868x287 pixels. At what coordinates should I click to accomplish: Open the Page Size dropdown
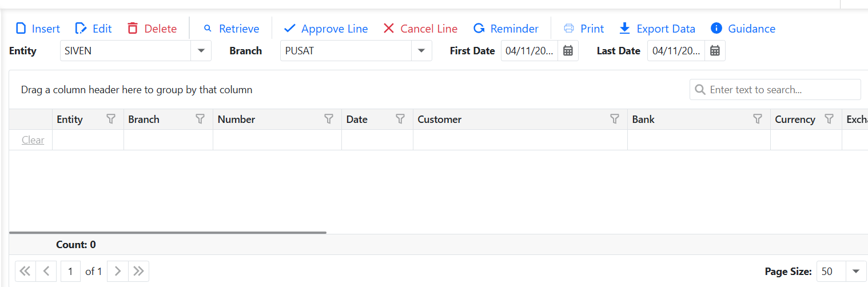click(856, 272)
